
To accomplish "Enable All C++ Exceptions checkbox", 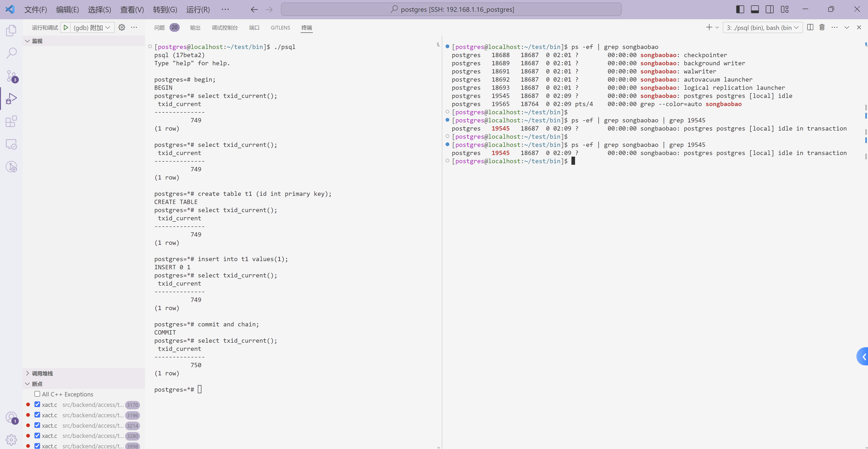I will point(37,394).
